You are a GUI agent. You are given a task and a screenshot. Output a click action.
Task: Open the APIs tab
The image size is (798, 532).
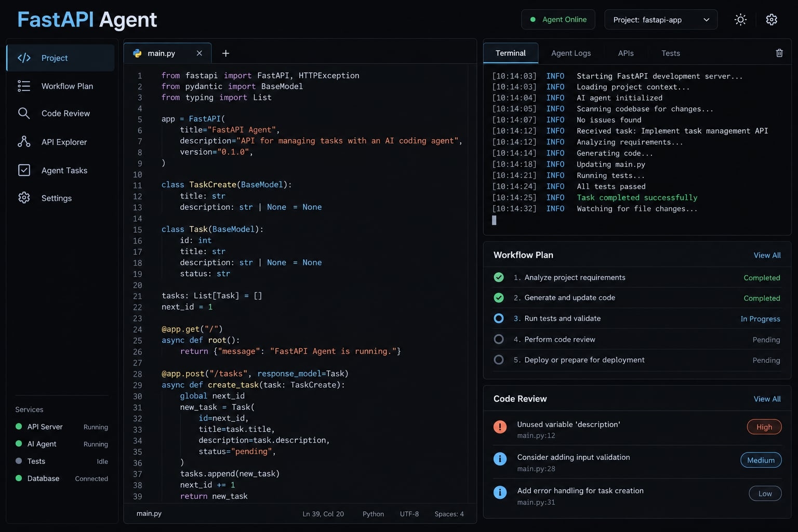pos(626,53)
